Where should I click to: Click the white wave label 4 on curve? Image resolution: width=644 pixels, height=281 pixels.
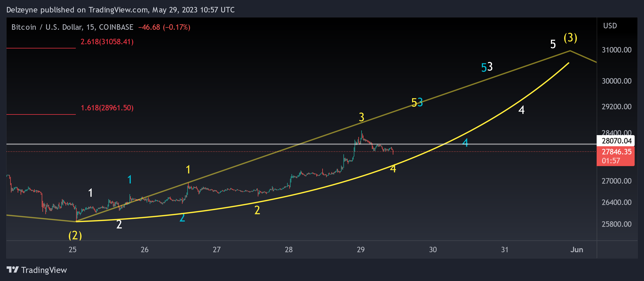click(522, 110)
